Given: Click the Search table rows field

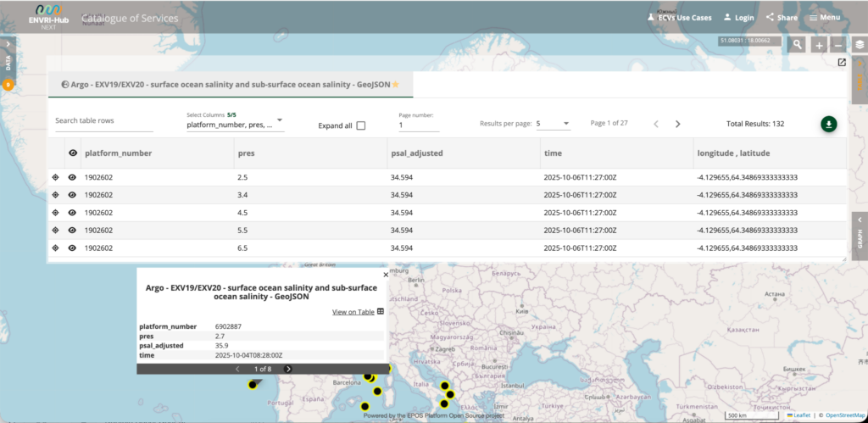Looking at the screenshot, I should [x=103, y=121].
